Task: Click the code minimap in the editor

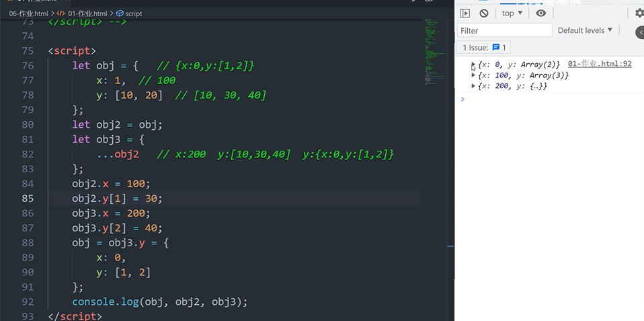Action: tap(436, 51)
